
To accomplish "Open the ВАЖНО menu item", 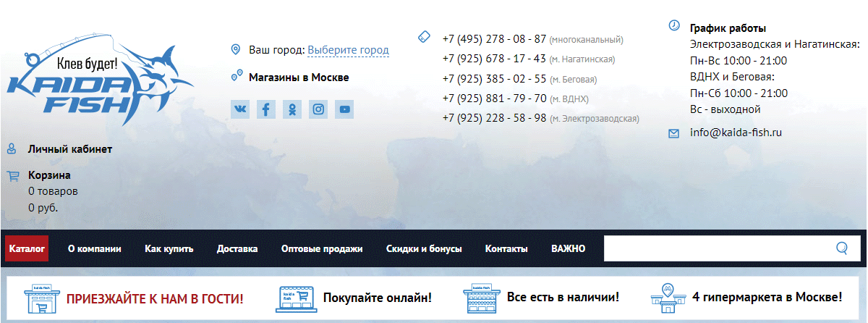I will [568, 248].
